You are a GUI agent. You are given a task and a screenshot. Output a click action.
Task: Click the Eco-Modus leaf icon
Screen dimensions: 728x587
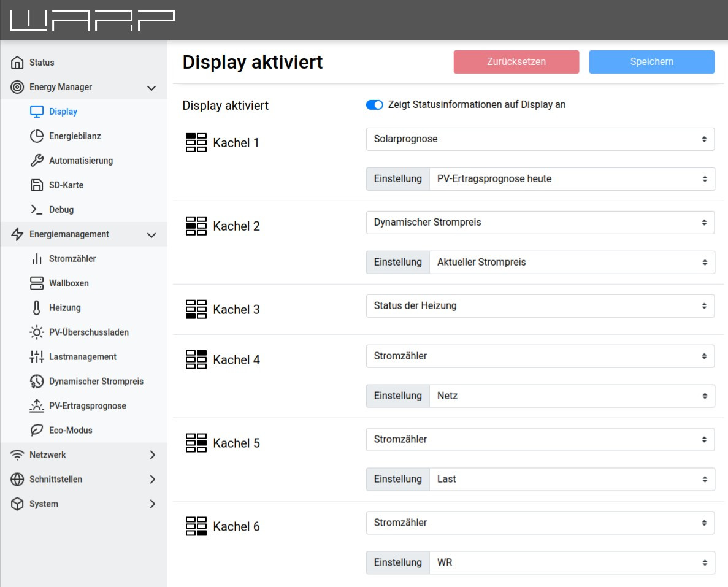pos(37,431)
